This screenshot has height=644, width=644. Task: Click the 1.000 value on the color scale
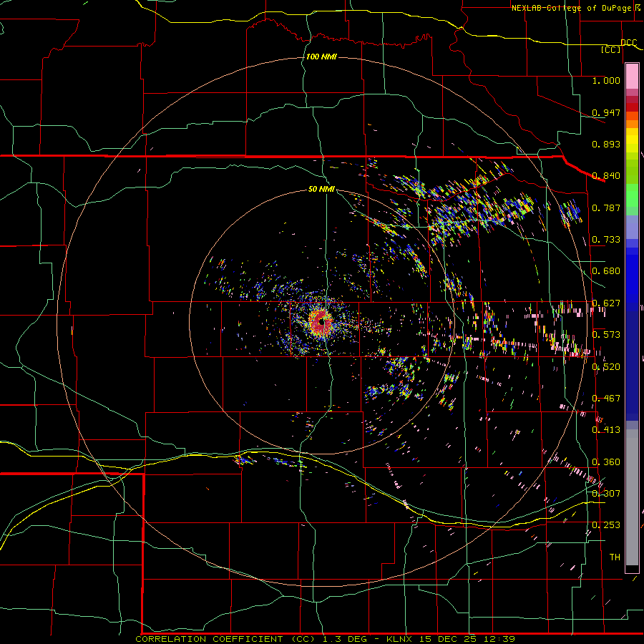pyautogui.click(x=606, y=80)
